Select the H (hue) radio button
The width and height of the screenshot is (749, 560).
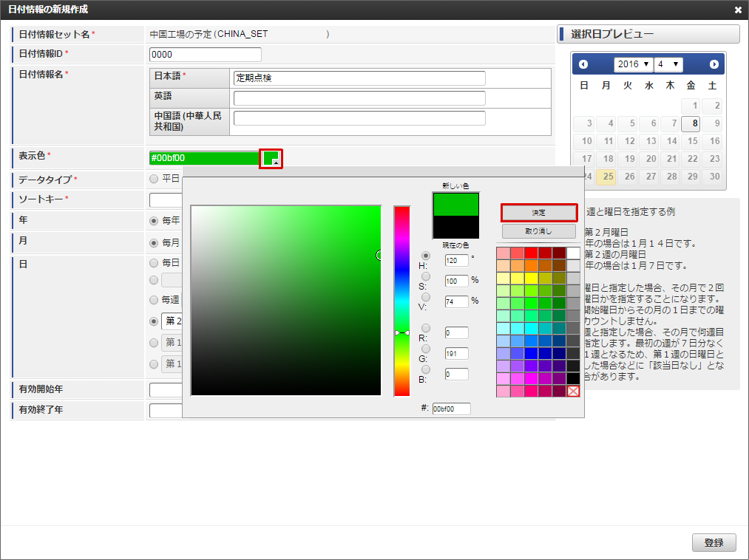[x=425, y=256]
